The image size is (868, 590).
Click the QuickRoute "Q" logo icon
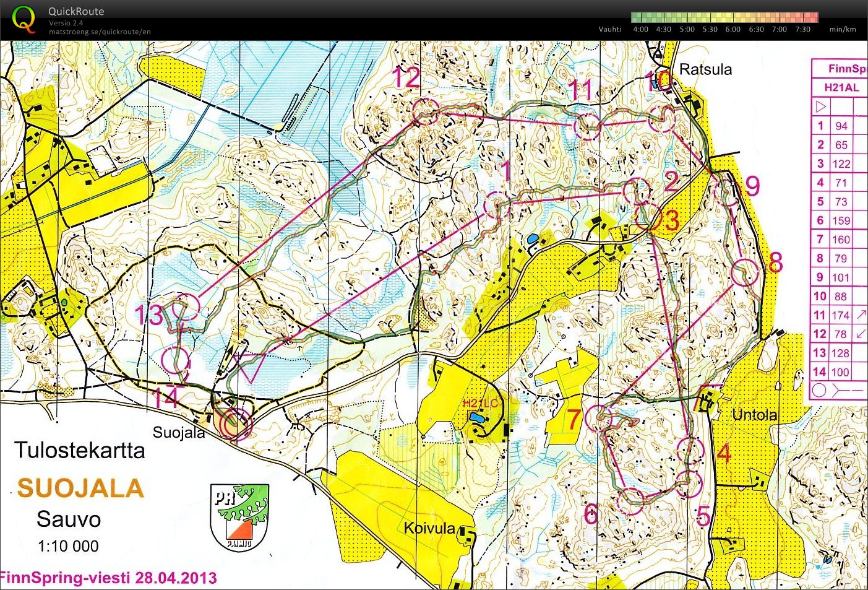point(24,17)
